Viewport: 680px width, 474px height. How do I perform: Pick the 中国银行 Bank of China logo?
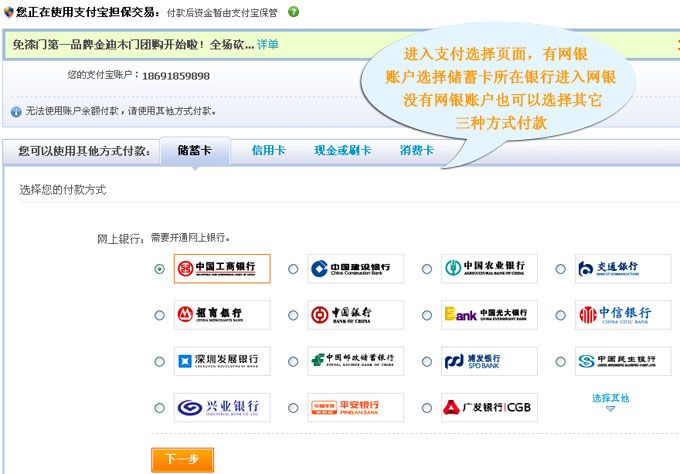356,315
